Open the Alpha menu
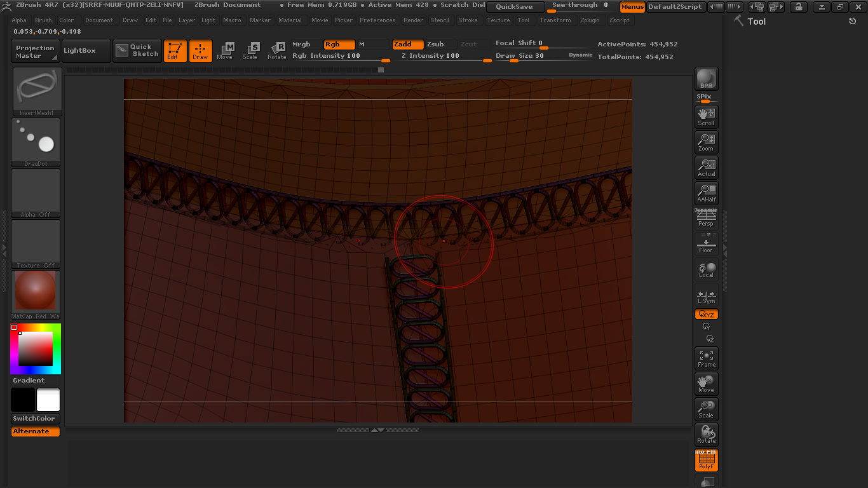This screenshot has width=868, height=488. coord(19,20)
